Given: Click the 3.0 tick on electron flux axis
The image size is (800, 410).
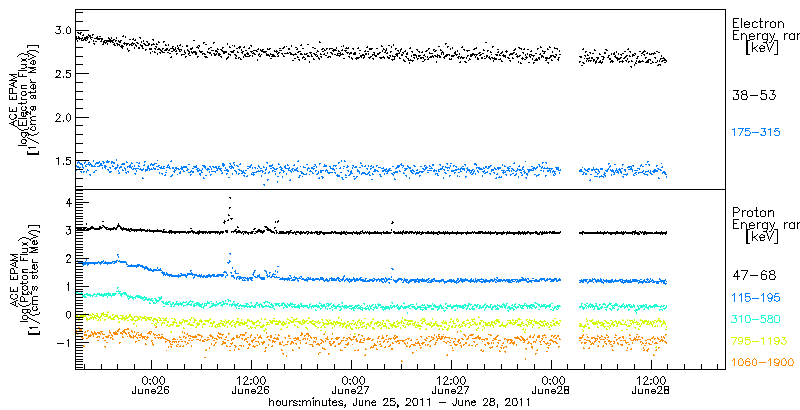Looking at the screenshot, I should [64, 31].
